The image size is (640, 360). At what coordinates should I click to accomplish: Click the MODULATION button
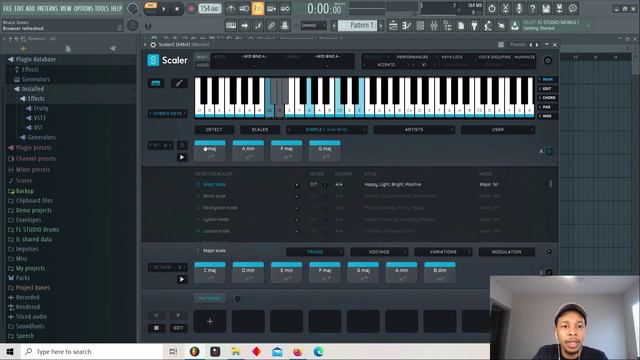(507, 252)
